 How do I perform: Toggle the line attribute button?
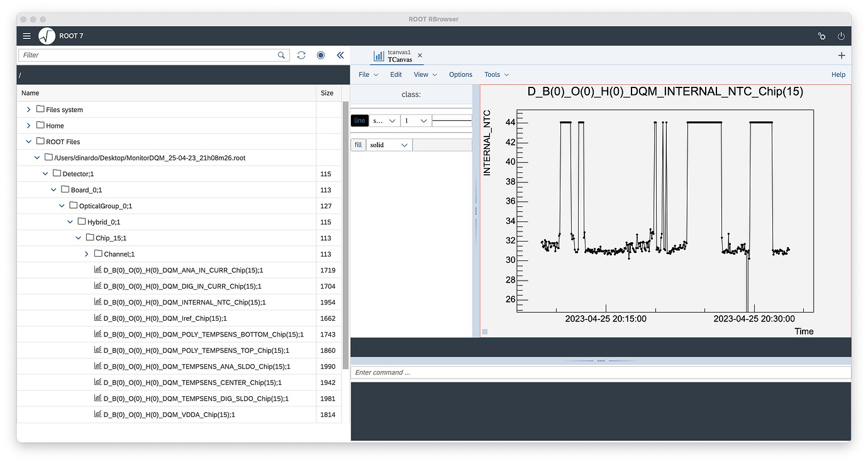pos(359,120)
